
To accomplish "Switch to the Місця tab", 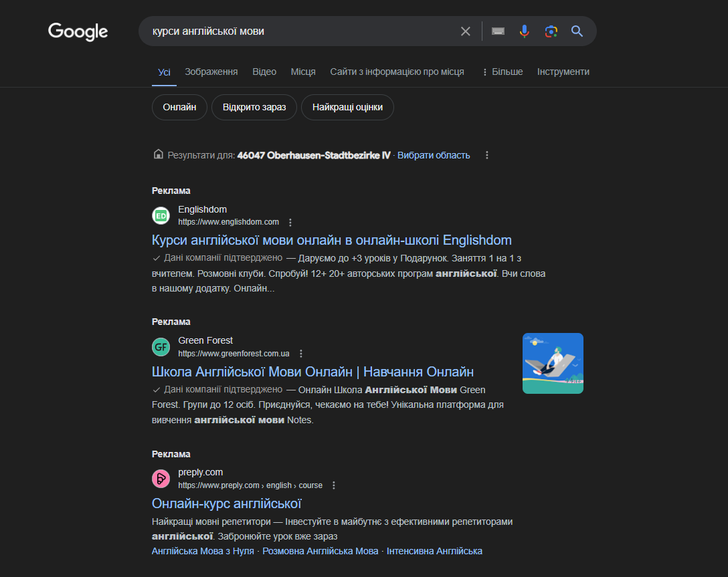I will [x=303, y=72].
